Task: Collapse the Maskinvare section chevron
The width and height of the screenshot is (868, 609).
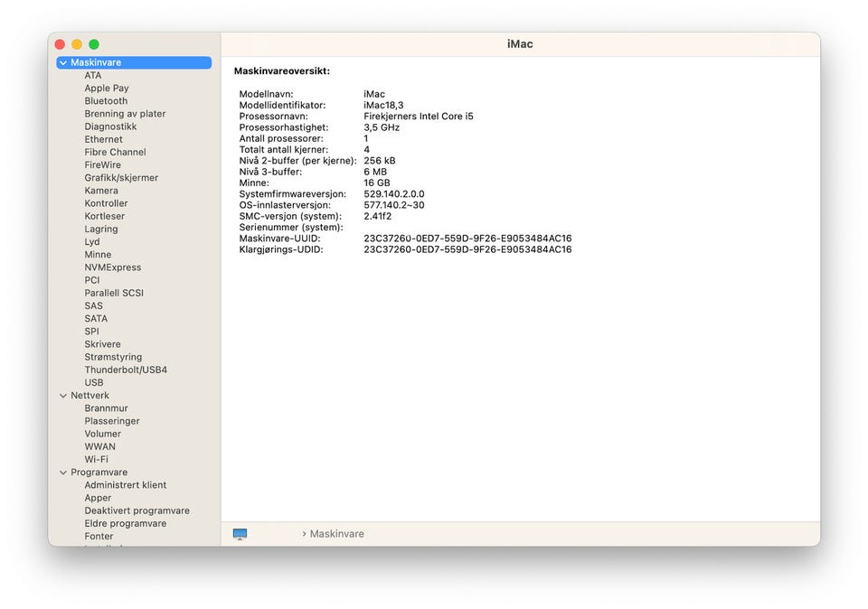Action: (63, 63)
